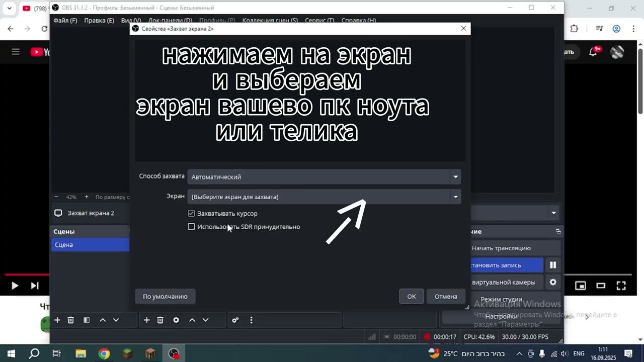Image resolution: width=644 pixels, height=362 pixels.
Task: Open the Экран selection dropdown
Action: tap(324, 197)
